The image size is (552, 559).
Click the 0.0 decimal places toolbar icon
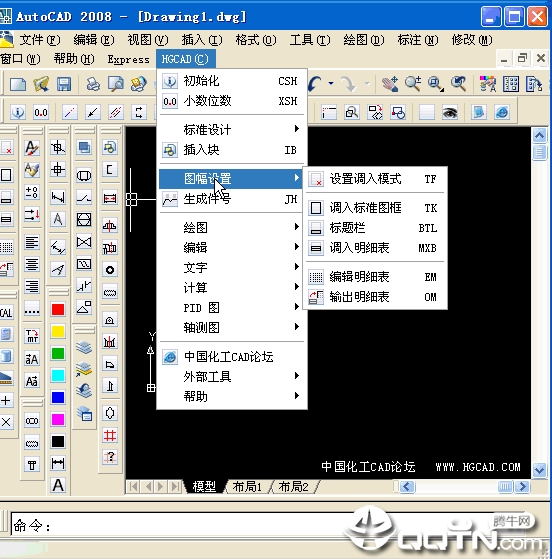41,113
